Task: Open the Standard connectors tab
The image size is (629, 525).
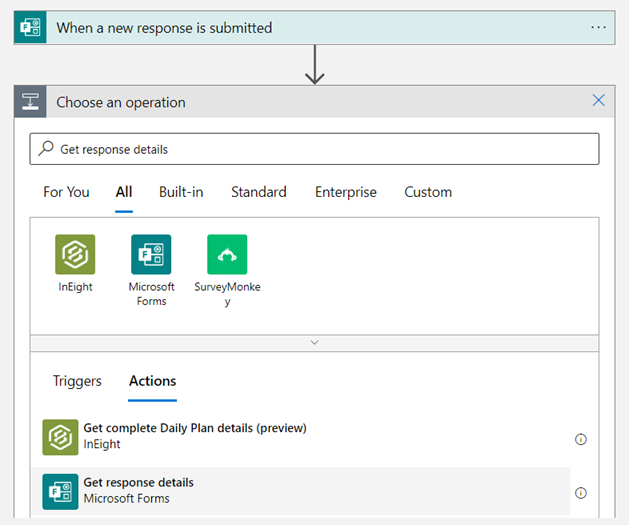Action: pyautogui.click(x=258, y=192)
